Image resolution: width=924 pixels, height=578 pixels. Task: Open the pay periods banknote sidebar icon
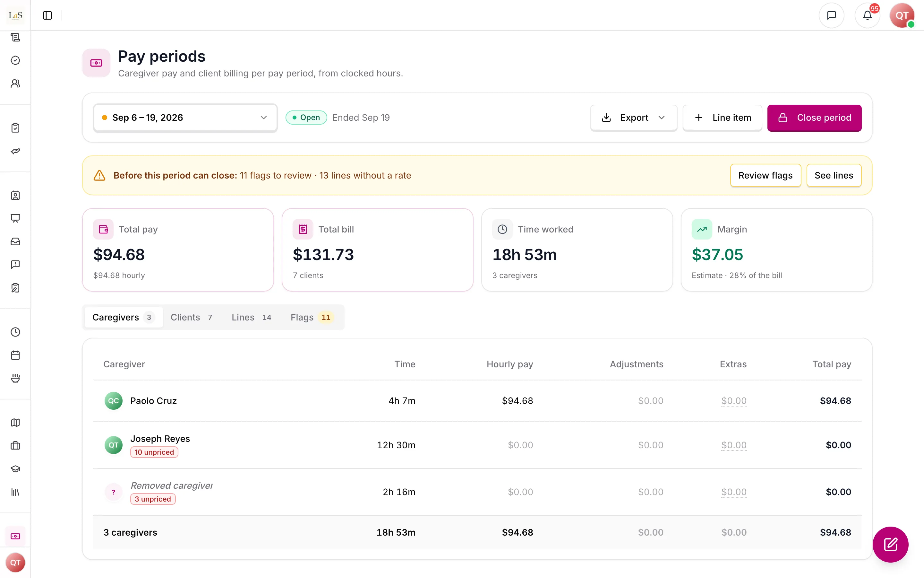[x=15, y=536]
